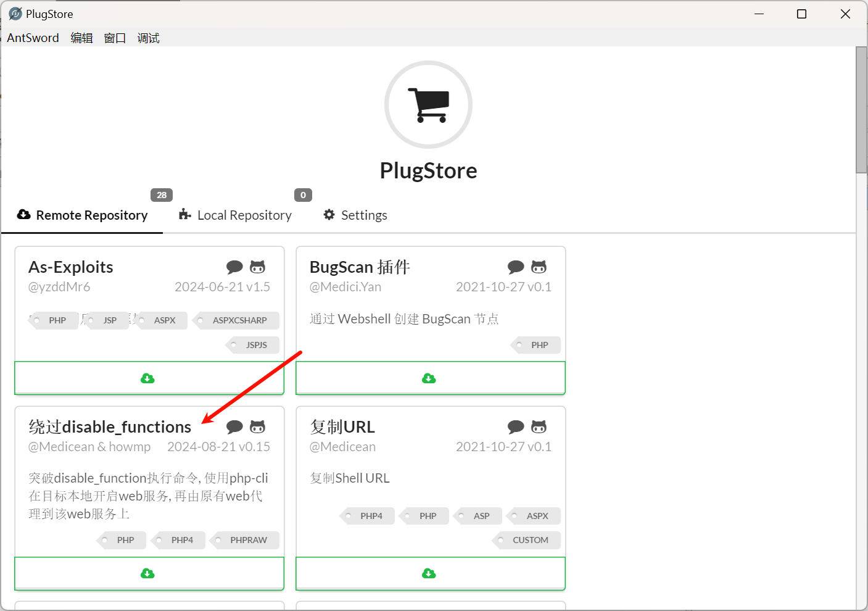Open the AntSword menu
The width and height of the screenshot is (868, 611).
(33, 38)
